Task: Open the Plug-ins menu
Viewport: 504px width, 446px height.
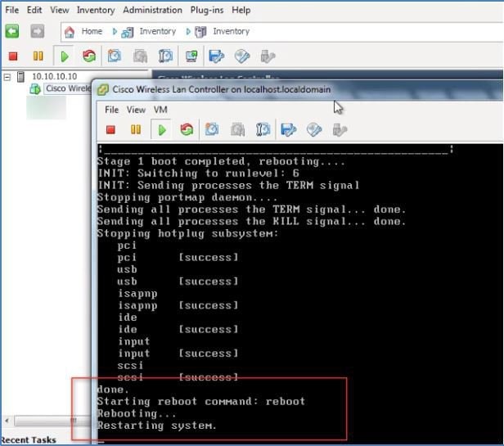Action: pyautogui.click(x=207, y=11)
